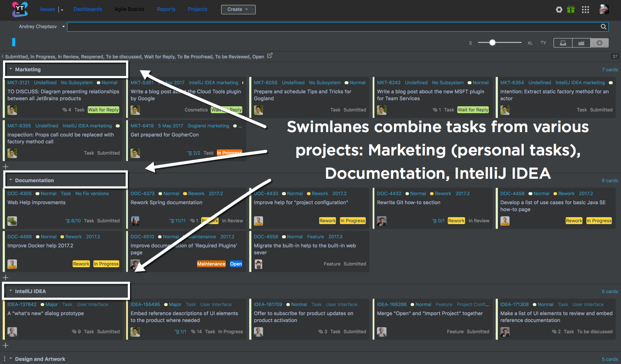Viewport: 621px width, 364px height.
Task: Click the subtasks icon showing 0/1 on DOC-4432
Action: (x=434, y=221)
